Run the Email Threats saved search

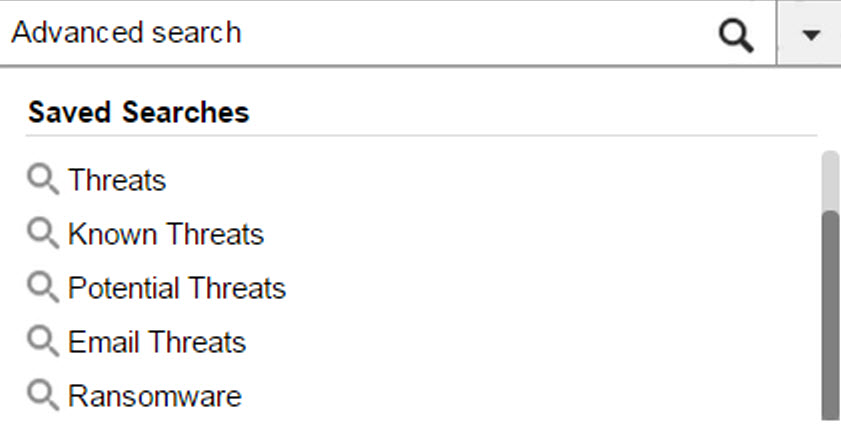[x=157, y=343]
